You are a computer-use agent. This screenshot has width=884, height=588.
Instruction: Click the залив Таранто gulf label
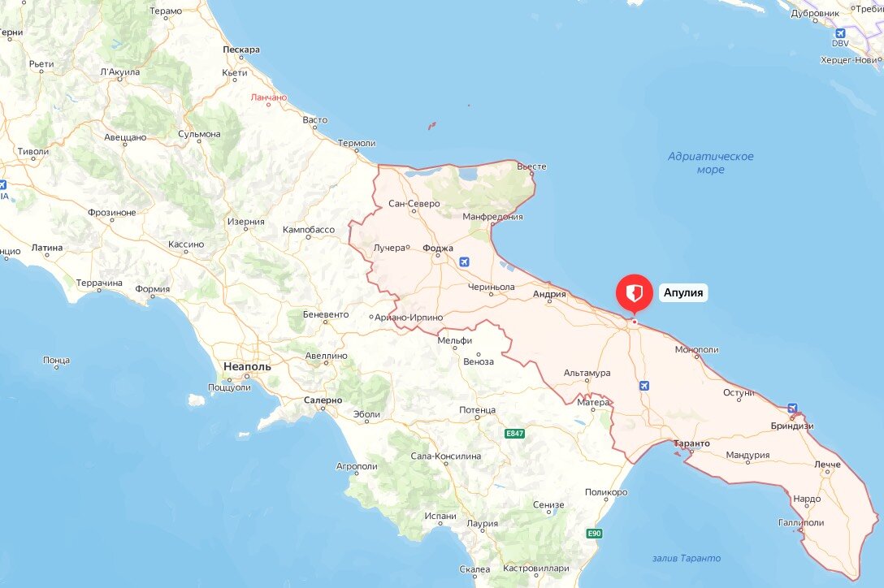click(x=687, y=558)
